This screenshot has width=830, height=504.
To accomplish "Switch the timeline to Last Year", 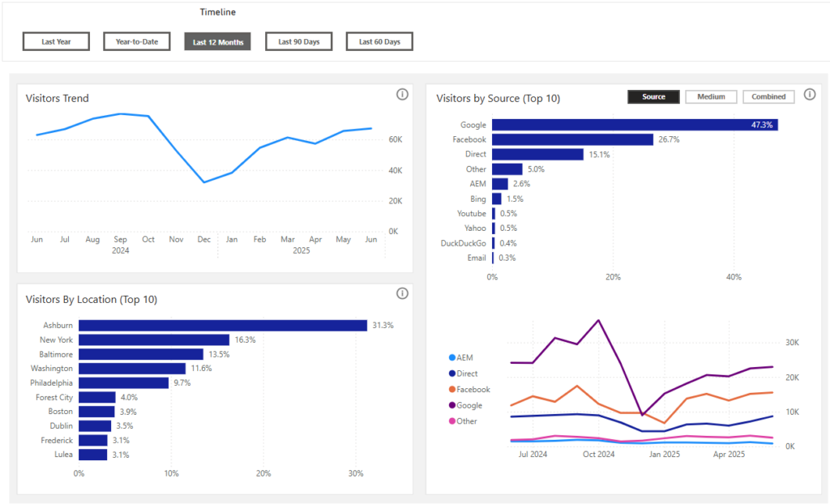I will pos(56,41).
